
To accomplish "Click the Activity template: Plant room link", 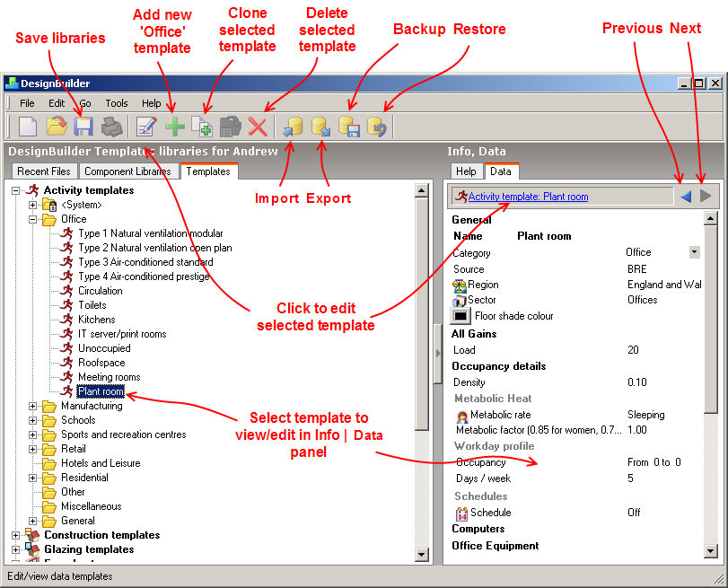I will tap(528, 196).
